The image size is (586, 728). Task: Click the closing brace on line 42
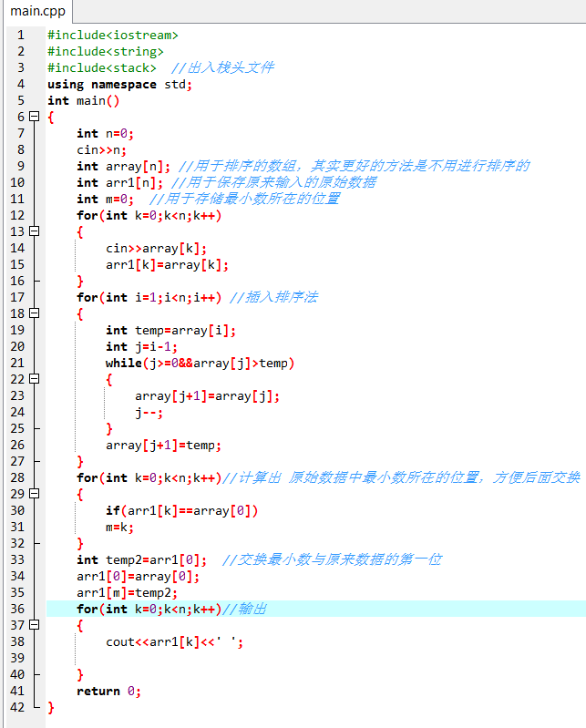[51, 707]
